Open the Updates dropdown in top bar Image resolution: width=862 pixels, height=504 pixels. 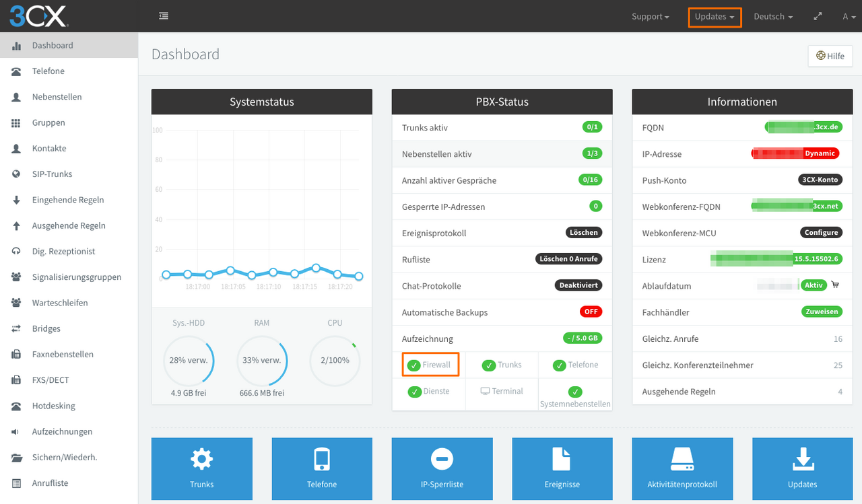point(715,17)
